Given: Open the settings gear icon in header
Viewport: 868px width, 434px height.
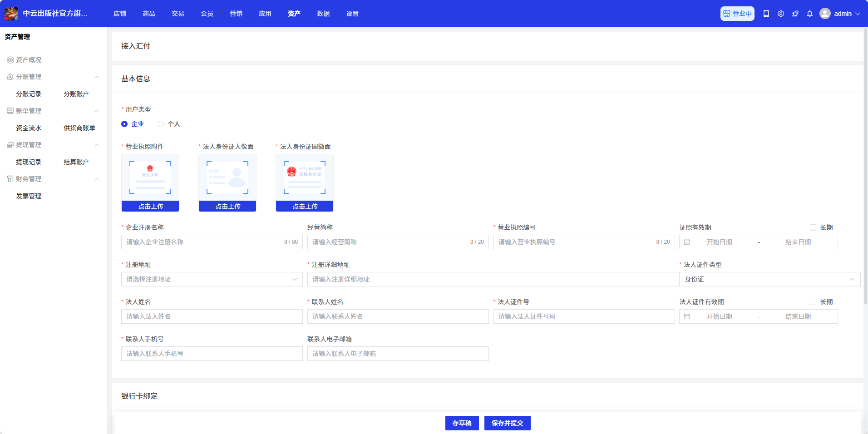Looking at the screenshot, I should [781, 14].
